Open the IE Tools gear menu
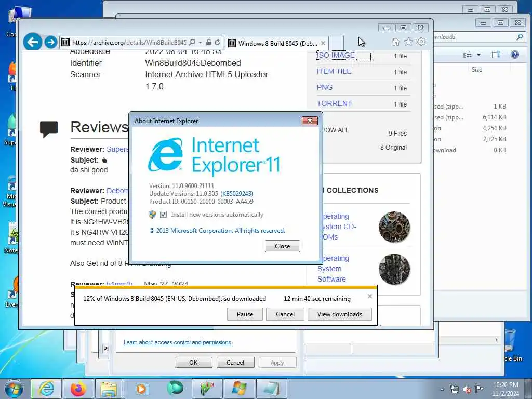Screen dimensions: 532x399 (x=421, y=42)
